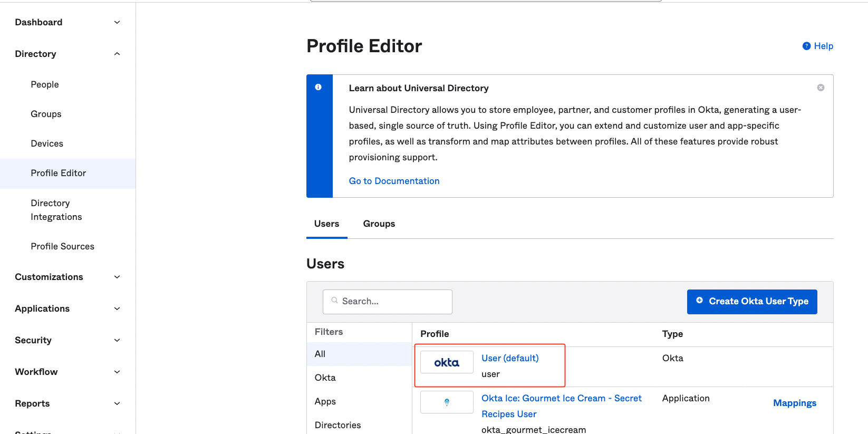Open Mappings for the Ice Cream app
The image size is (868, 434).
794,403
